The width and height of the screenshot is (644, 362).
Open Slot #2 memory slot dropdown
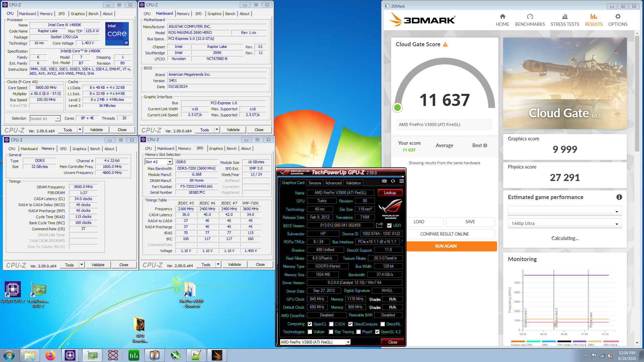pyautogui.click(x=159, y=162)
